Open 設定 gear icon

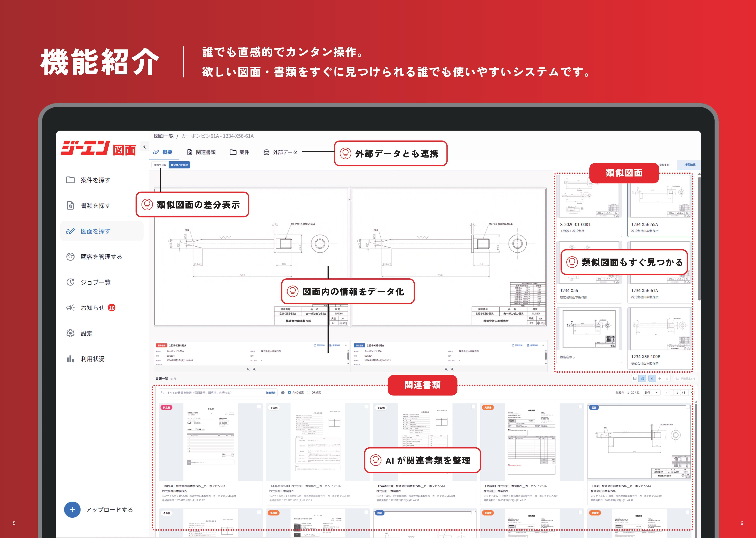(x=70, y=333)
